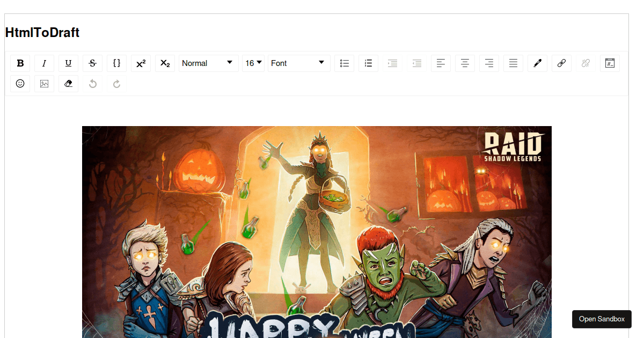This screenshot has height=338, width=644.
Task: Center align the text
Action: [465, 63]
